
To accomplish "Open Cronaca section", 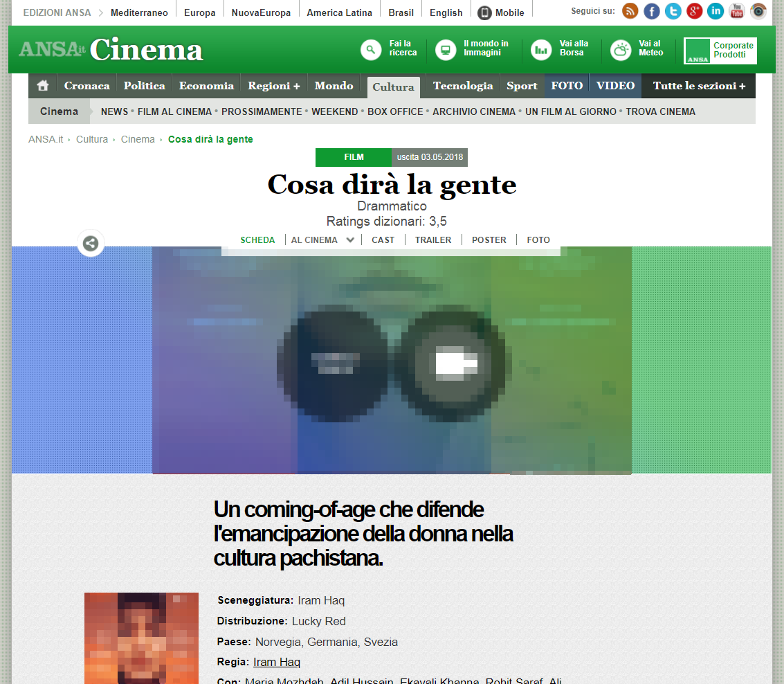I will click(87, 86).
